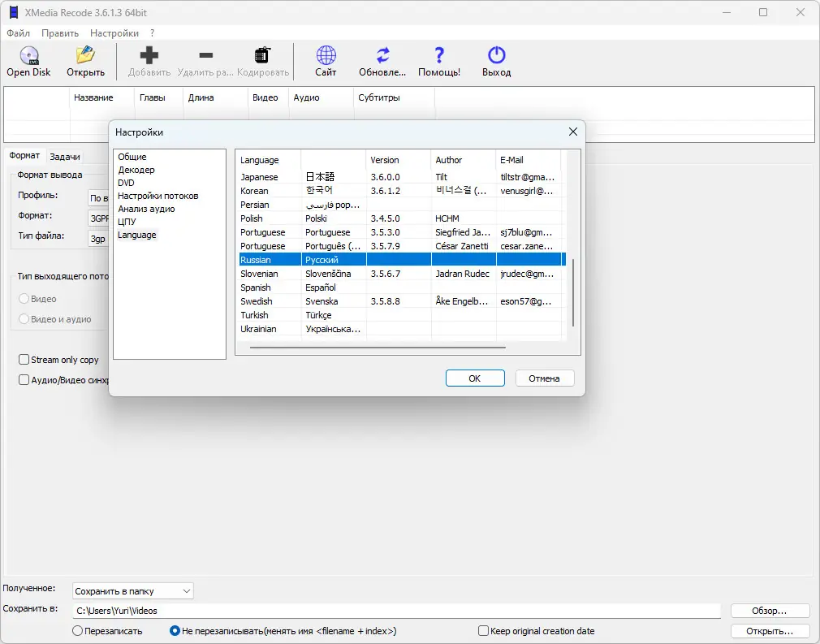Select Language in settings list

point(137,235)
